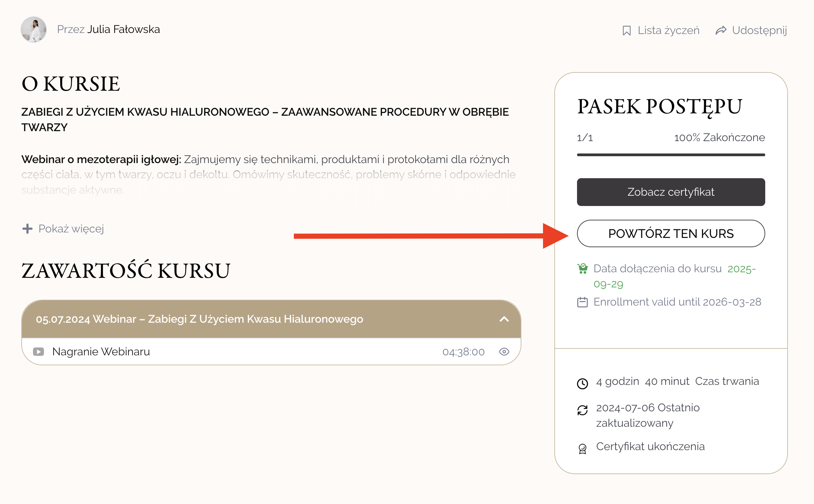This screenshot has height=504, width=814.
Task: Toggle the eye preview icon on the webinar lesson
Action: point(504,352)
